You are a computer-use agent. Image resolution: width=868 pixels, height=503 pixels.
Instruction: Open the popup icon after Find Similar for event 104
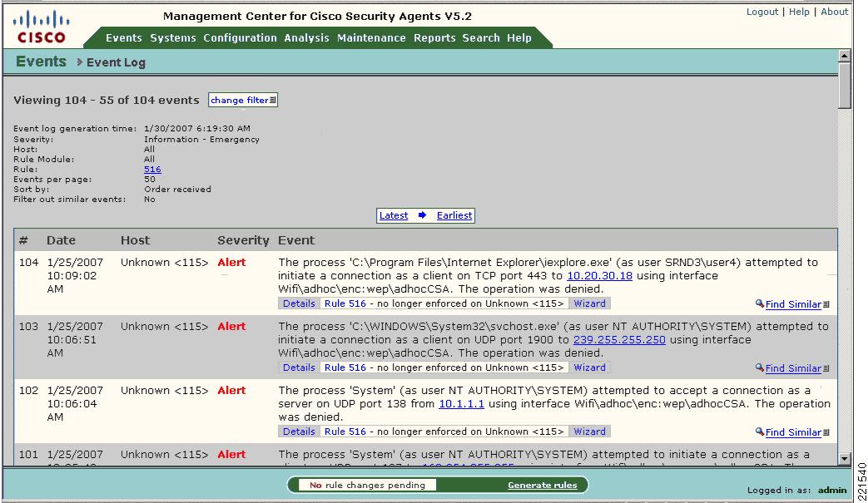click(826, 304)
